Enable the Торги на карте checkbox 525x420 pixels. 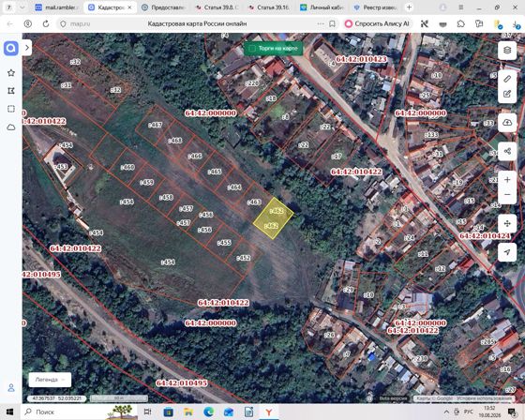252,49
